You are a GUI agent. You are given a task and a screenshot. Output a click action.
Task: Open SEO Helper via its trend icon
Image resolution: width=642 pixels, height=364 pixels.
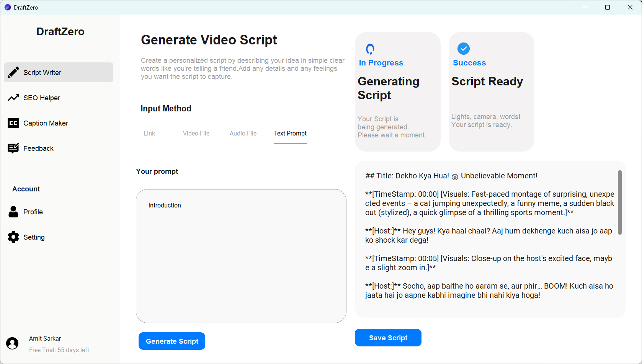coord(14,98)
